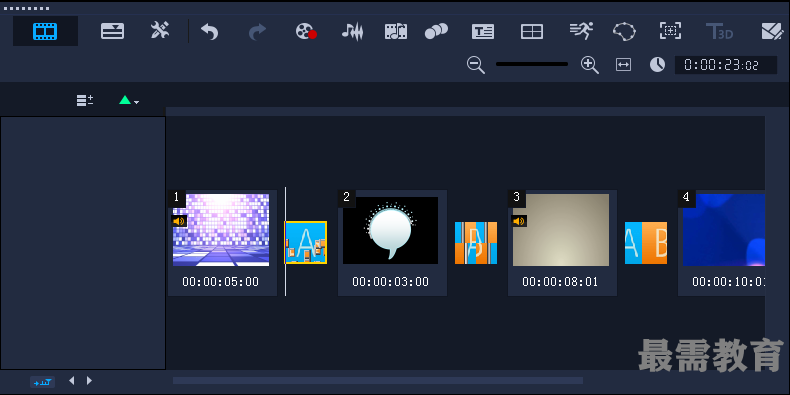This screenshot has height=395, width=790.
Task: Click the horizontal storyboard scrollbar
Action: 378,380
